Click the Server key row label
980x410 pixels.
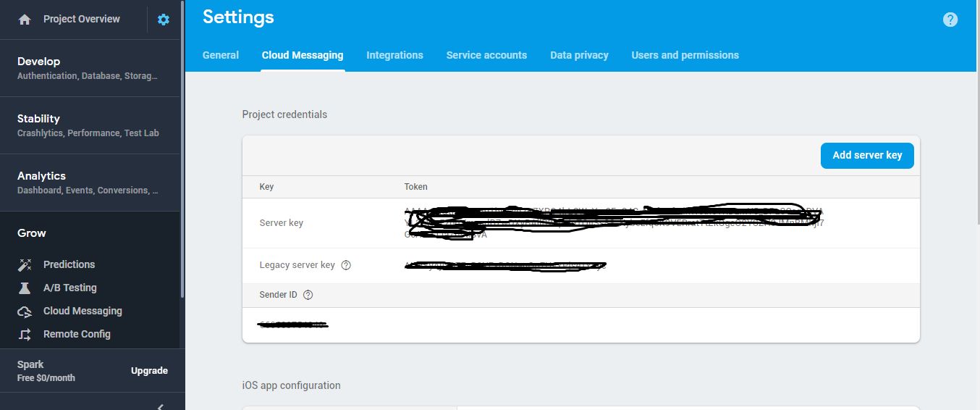[281, 223]
